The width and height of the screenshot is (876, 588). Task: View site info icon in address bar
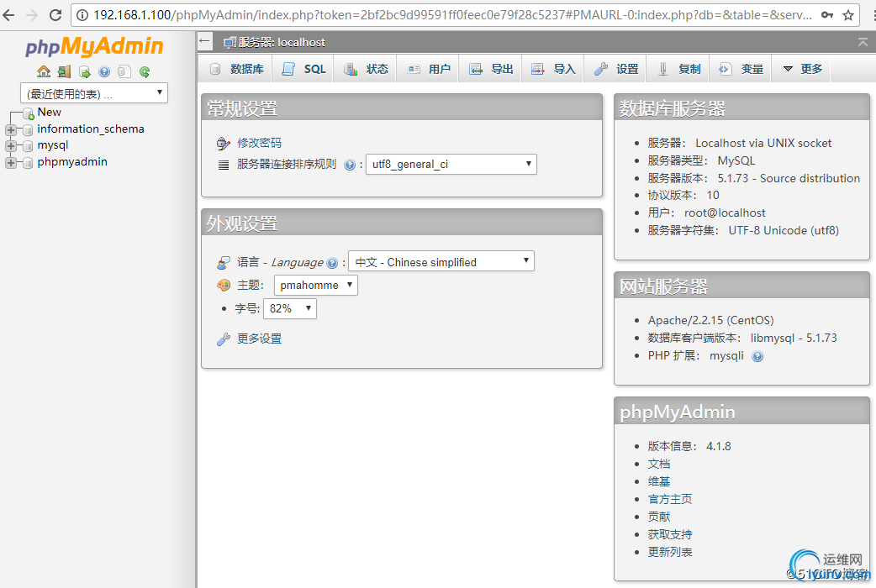point(82,15)
